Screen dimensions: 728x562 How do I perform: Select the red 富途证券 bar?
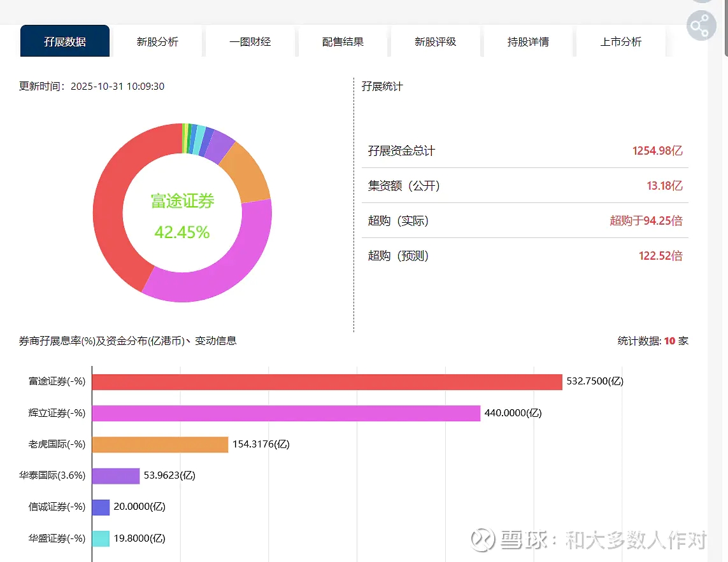pos(327,382)
